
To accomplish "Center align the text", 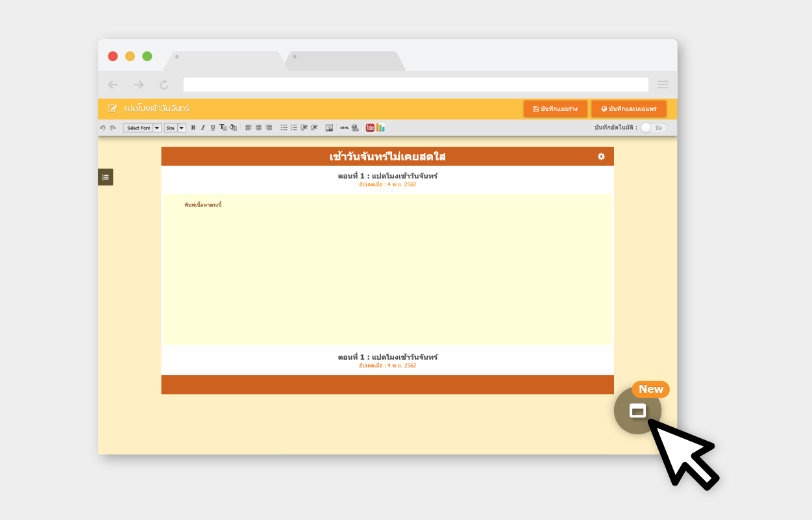I will tap(258, 128).
